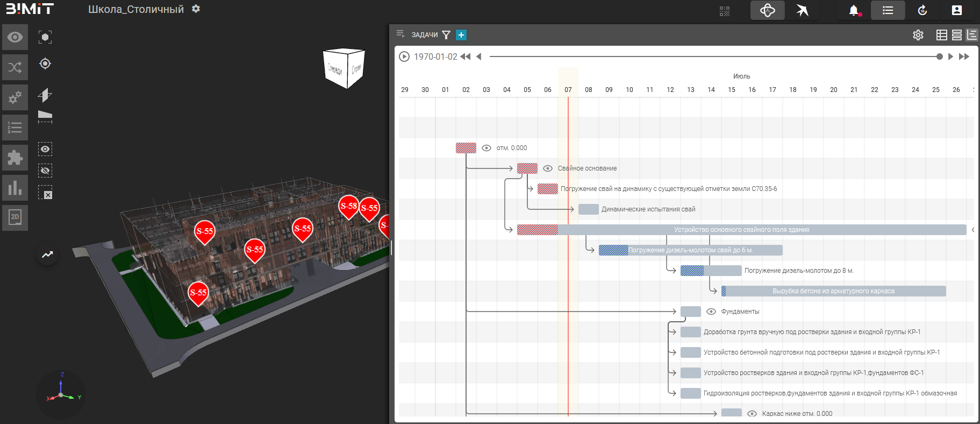Open the 2D view mode
This screenshot has width=980, height=424.
coord(15,217)
